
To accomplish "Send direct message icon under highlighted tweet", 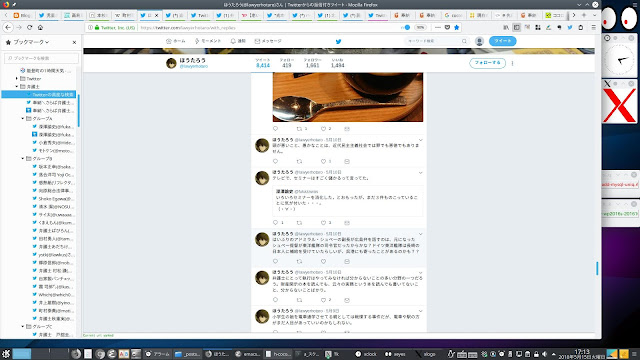I will pos(347,261).
